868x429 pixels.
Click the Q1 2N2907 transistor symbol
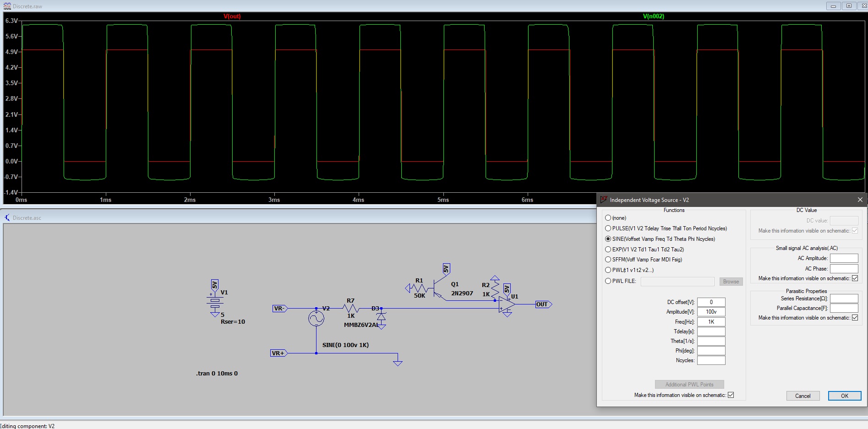click(439, 289)
